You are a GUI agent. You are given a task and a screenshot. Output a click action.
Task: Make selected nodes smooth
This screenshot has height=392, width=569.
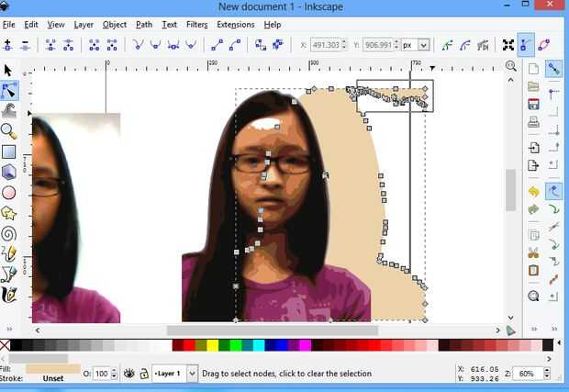click(155, 45)
